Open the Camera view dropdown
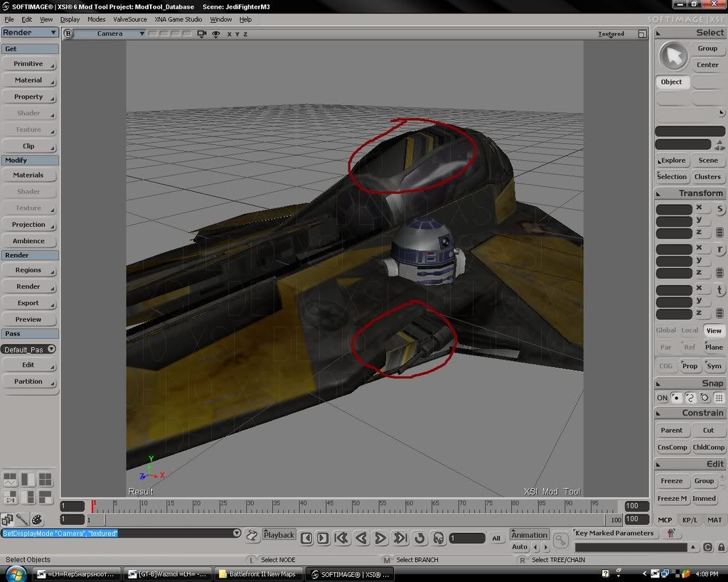Image resolution: width=728 pixels, height=582 pixels. click(110, 33)
